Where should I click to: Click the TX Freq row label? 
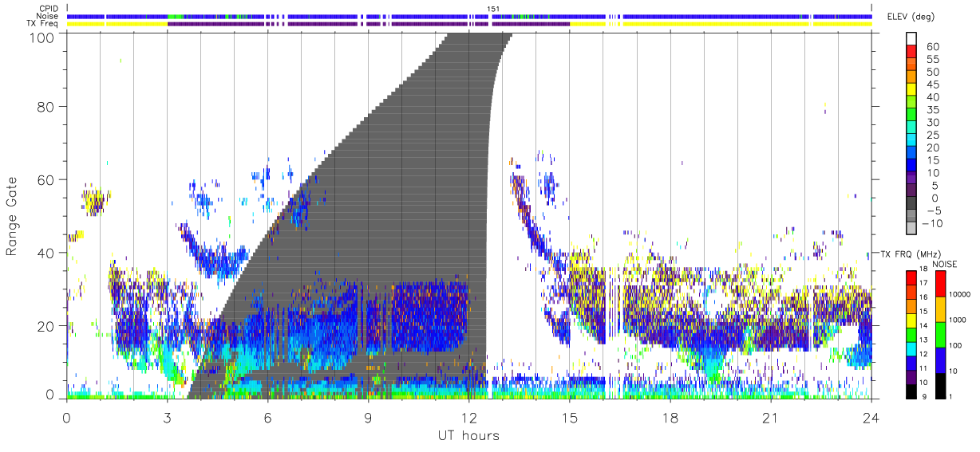43,24
